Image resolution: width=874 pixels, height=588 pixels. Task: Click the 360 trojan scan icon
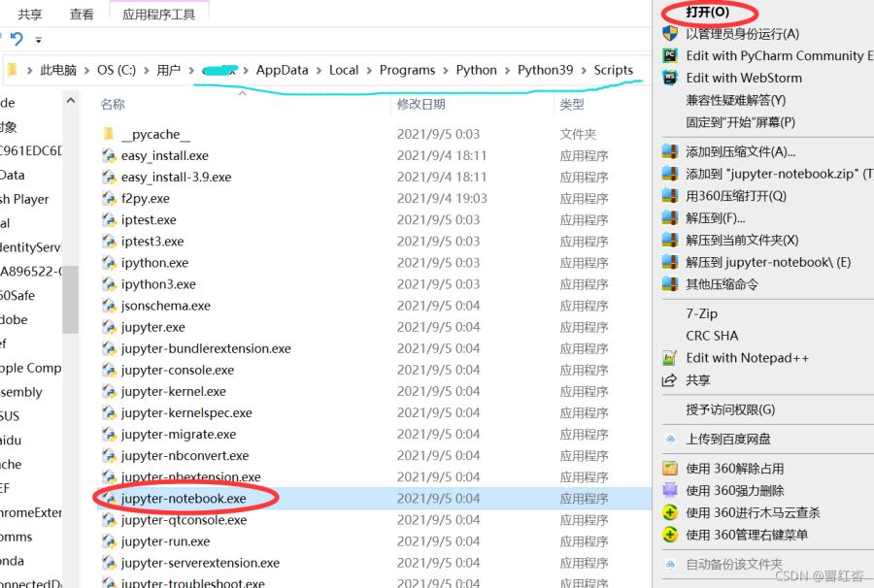click(x=669, y=512)
